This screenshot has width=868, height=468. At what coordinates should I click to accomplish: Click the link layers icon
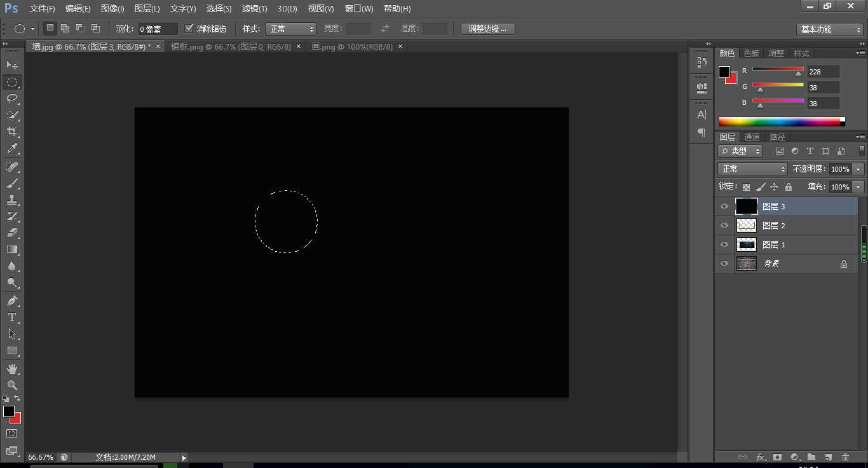tap(743, 457)
